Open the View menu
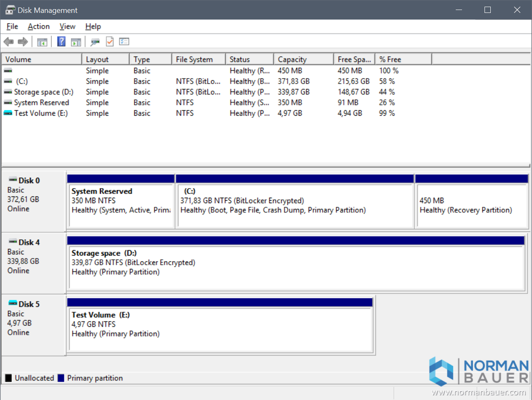Image resolution: width=532 pixels, height=400 pixels. pos(67,27)
